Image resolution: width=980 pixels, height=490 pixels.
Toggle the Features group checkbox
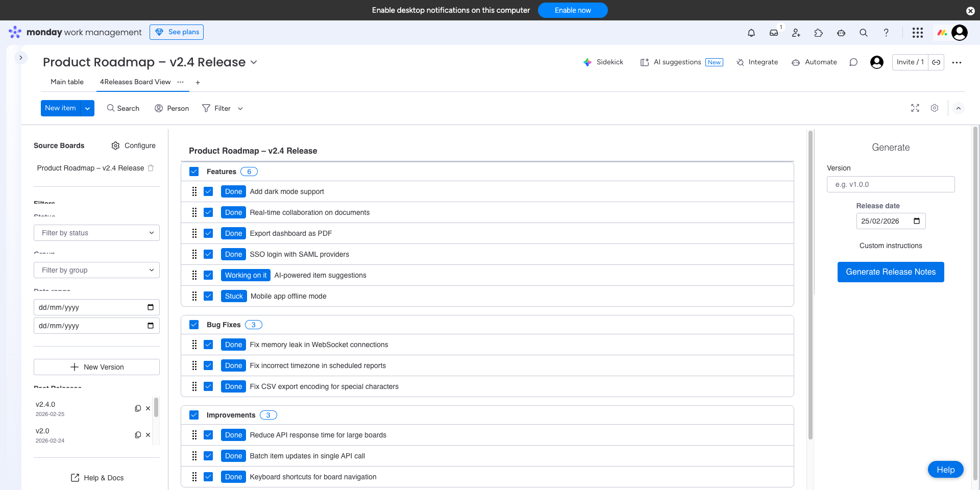(x=194, y=171)
